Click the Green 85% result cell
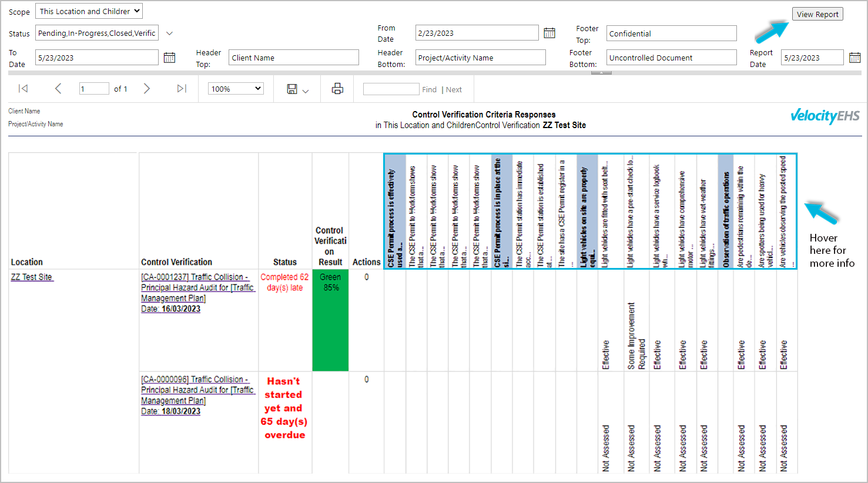868x483 pixels. point(330,320)
